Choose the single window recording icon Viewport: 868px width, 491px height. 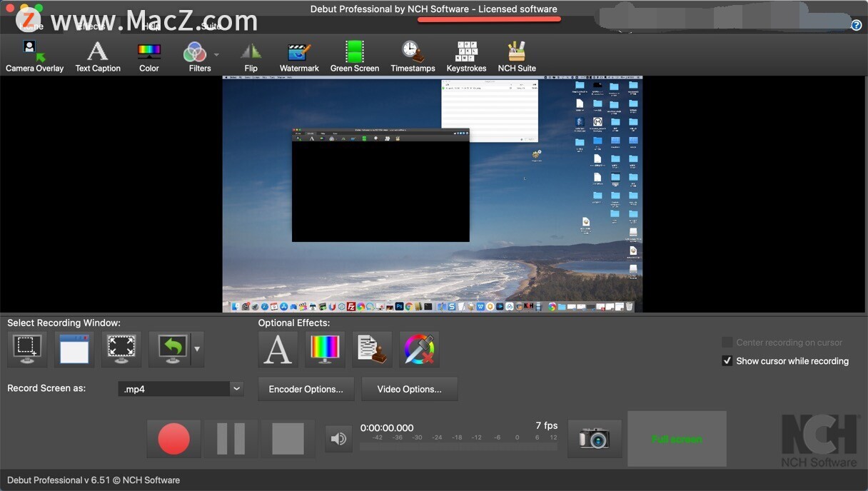74,349
